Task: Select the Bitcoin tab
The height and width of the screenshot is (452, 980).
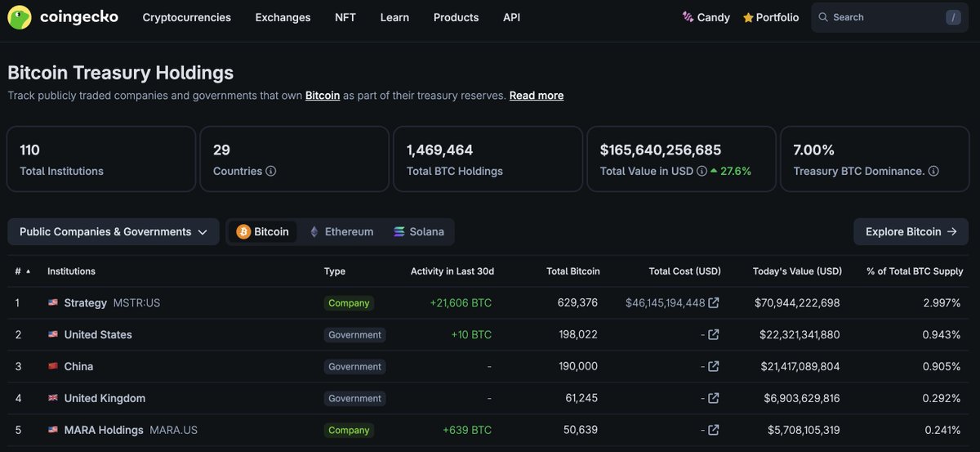Action: tap(262, 232)
